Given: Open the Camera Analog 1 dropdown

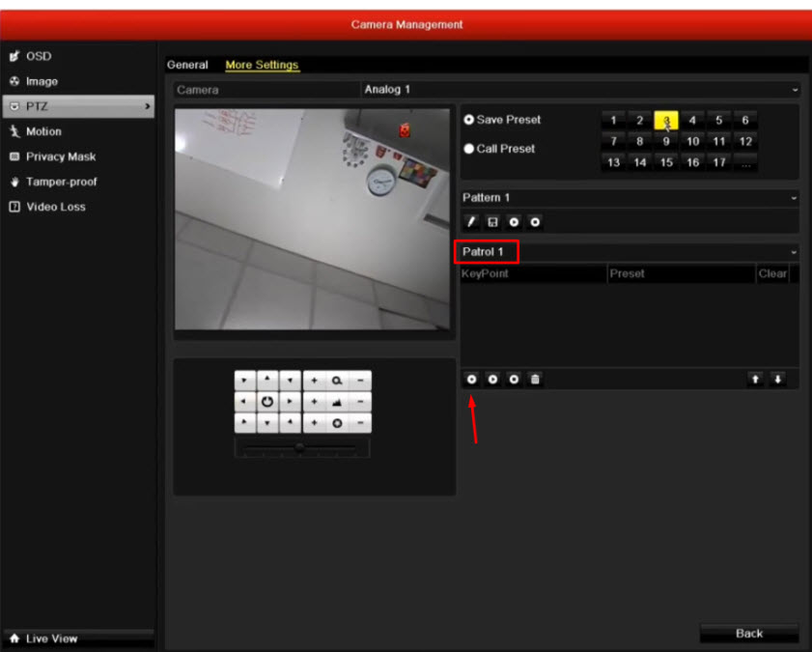Looking at the screenshot, I should pyautogui.click(x=579, y=90).
